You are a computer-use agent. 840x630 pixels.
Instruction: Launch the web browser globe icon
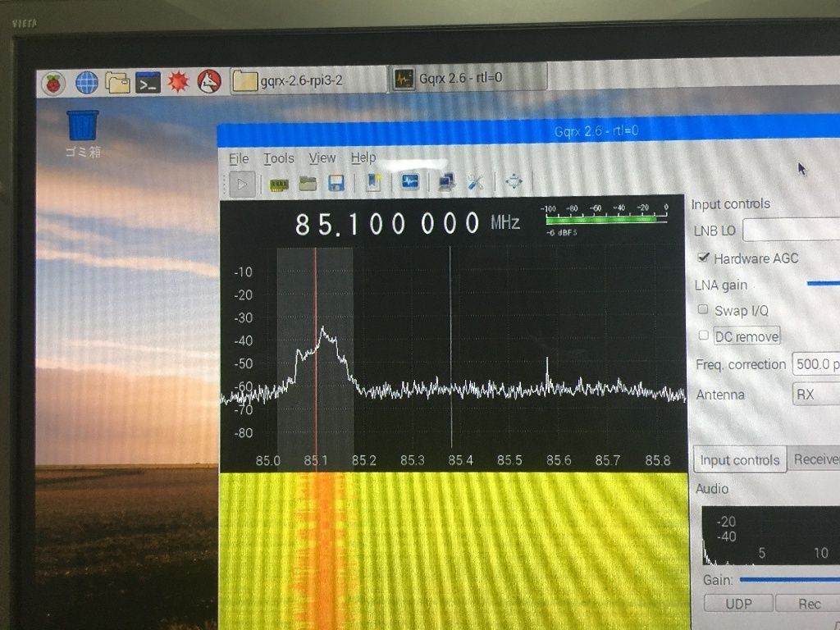tap(87, 83)
